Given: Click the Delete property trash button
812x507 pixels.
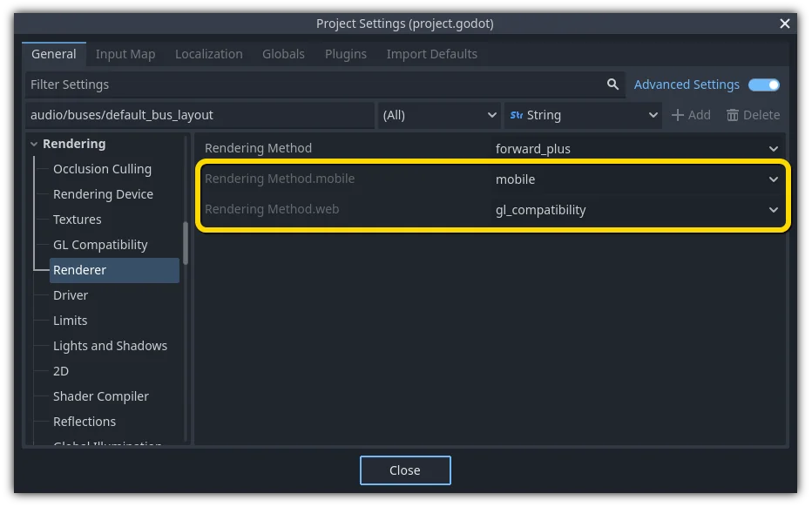Looking at the screenshot, I should pos(753,115).
